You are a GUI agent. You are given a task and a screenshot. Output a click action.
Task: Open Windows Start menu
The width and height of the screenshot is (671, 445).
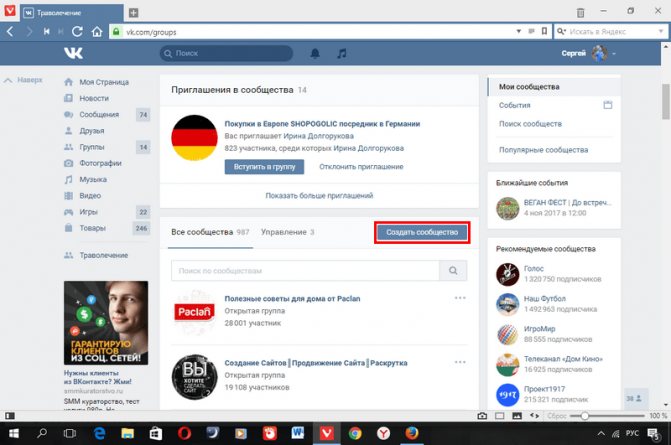click(x=14, y=434)
